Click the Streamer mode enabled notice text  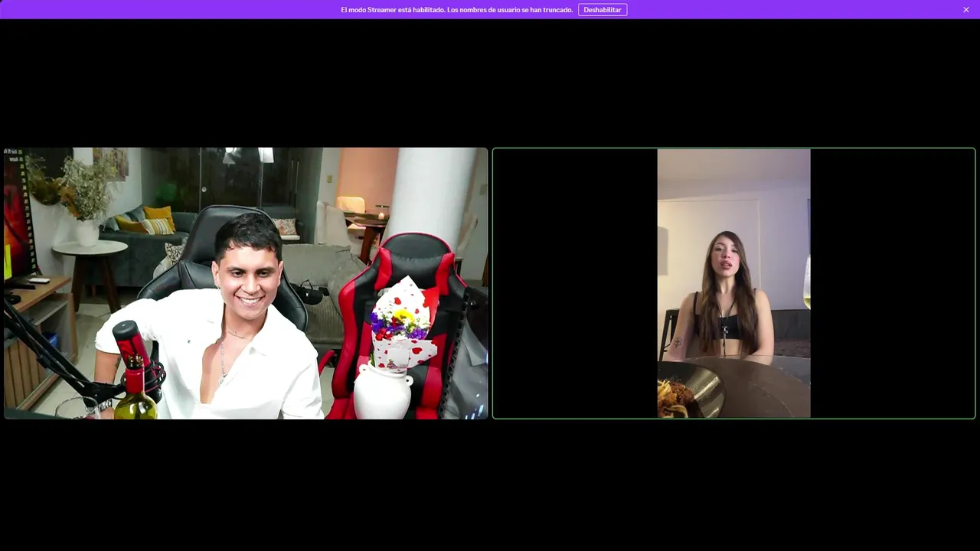(x=457, y=10)
